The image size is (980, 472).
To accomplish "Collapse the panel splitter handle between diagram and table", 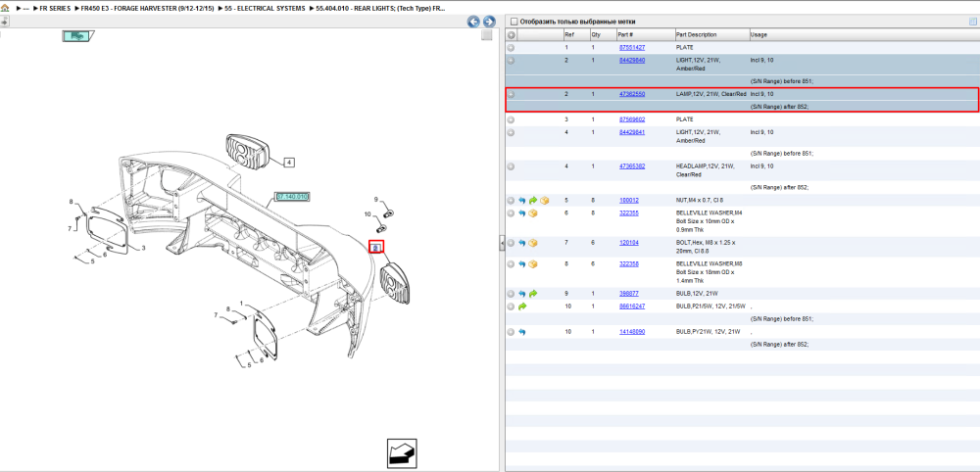I will tap(502, 244).
